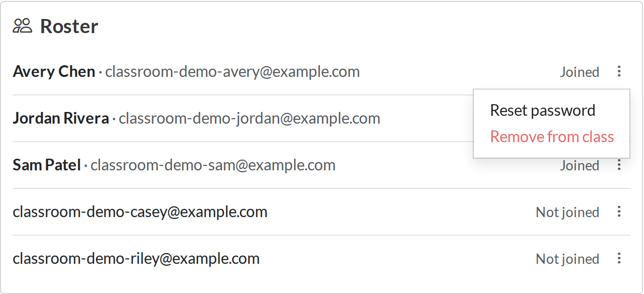The height and width of the screenshot is (294, 644).
Task: Select Remove from class option
Action: [x=552, y=137]
